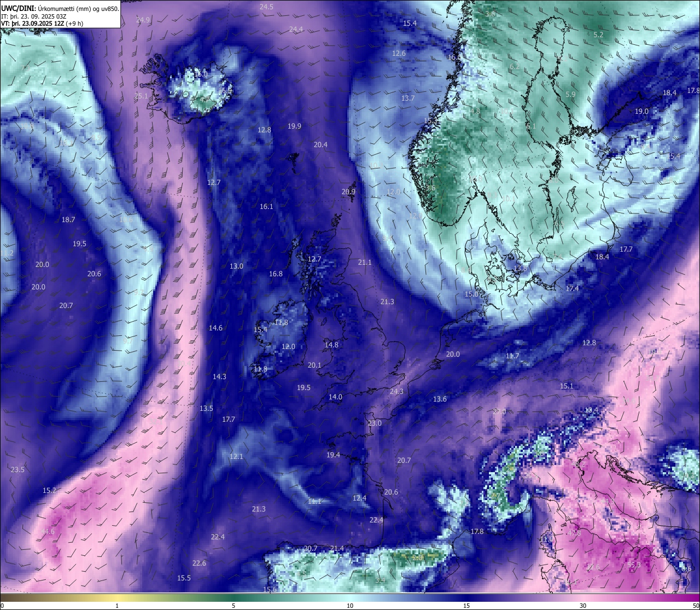Click the value 44.6 in the pink area

tap(47, 531)
